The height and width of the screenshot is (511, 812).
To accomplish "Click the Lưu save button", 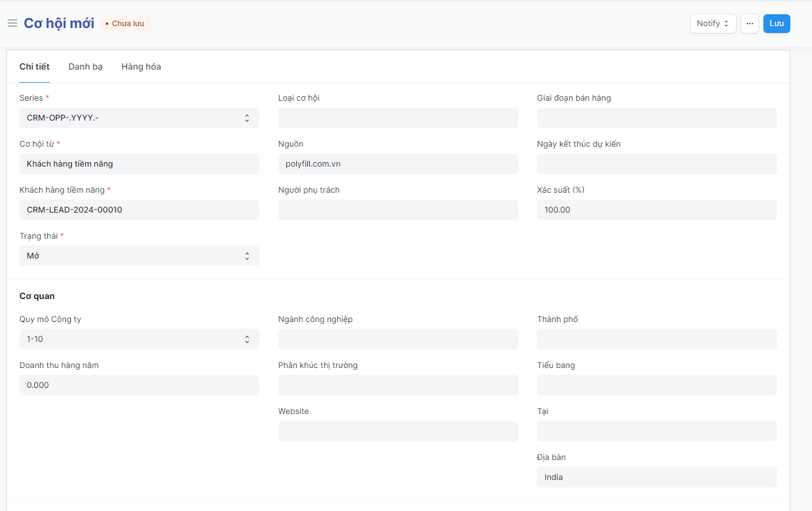I will point(776,24).
